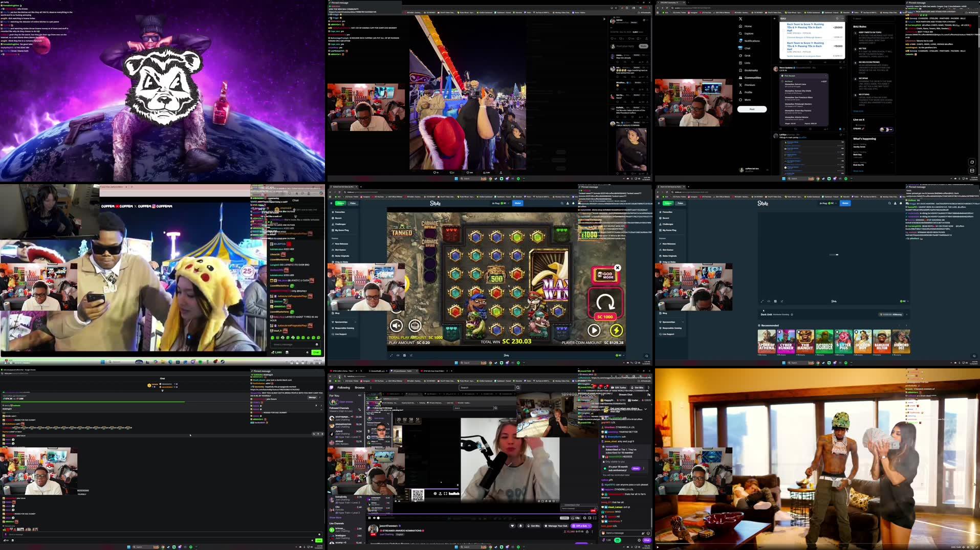Select Stake Originals in the casino sidebar
The height and width of the screenshot is (550, 980).
[x=342, y=256]
